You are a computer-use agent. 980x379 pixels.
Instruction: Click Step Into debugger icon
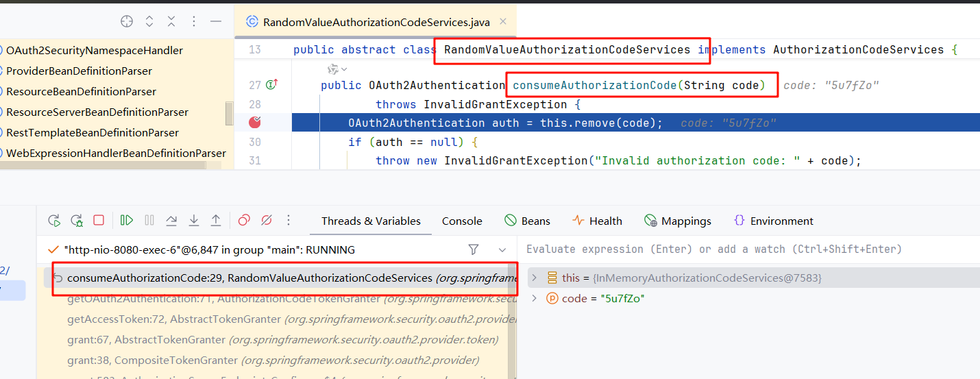[194, 221]
